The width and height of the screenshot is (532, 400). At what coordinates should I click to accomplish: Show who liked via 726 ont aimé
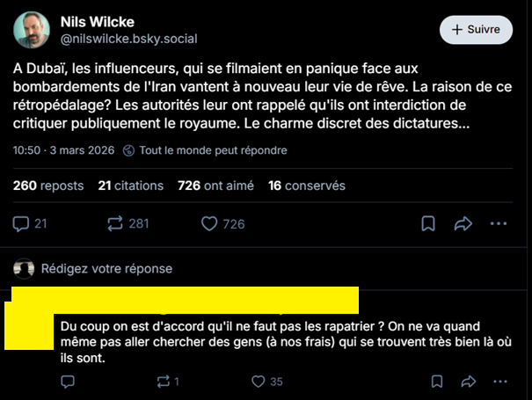pyautogui.click(x=214, y=185)
